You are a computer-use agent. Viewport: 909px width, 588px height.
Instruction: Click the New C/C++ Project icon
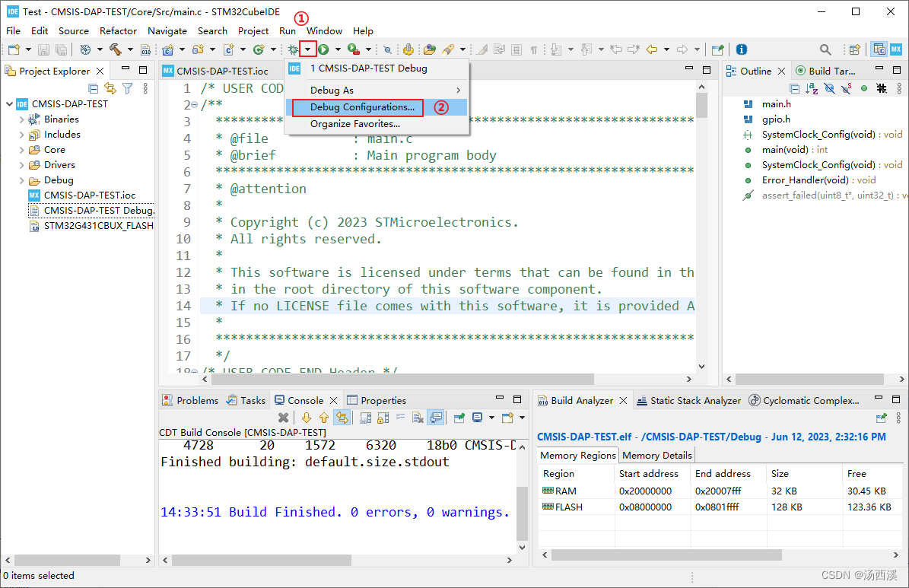(x=168, y=50)
